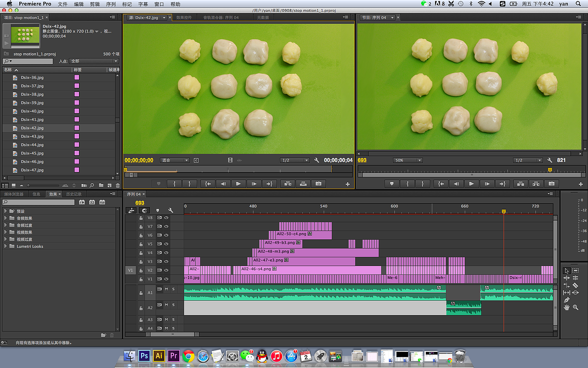Viewport: 588px width, 368px height.
Task: Switch to 媒体浏览器 tab
Action: coord(14,194)
